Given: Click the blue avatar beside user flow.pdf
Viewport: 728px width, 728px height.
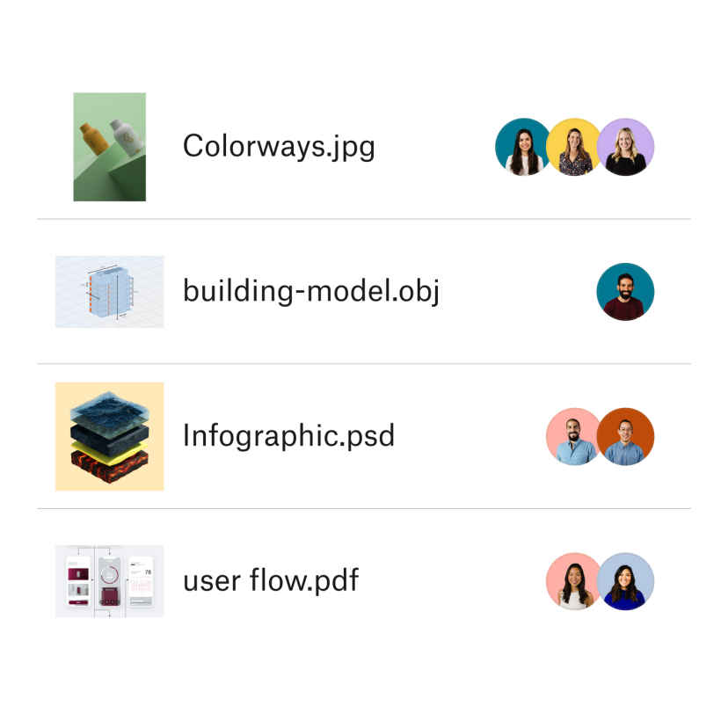Looking at the screenshot, I should [626, 579].
